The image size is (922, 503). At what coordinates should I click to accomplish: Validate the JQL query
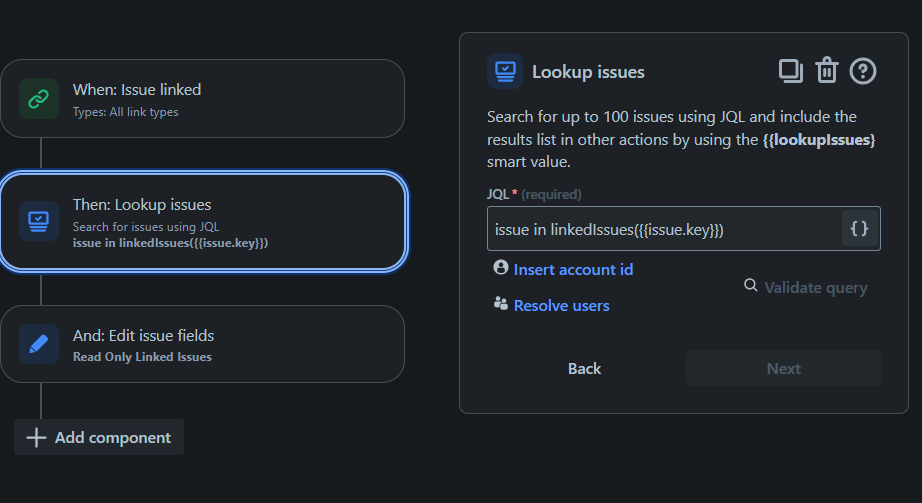(816, 287)
